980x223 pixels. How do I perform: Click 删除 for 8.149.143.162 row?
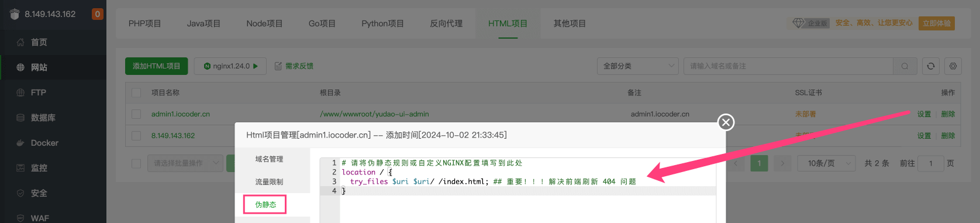[948, 136]
